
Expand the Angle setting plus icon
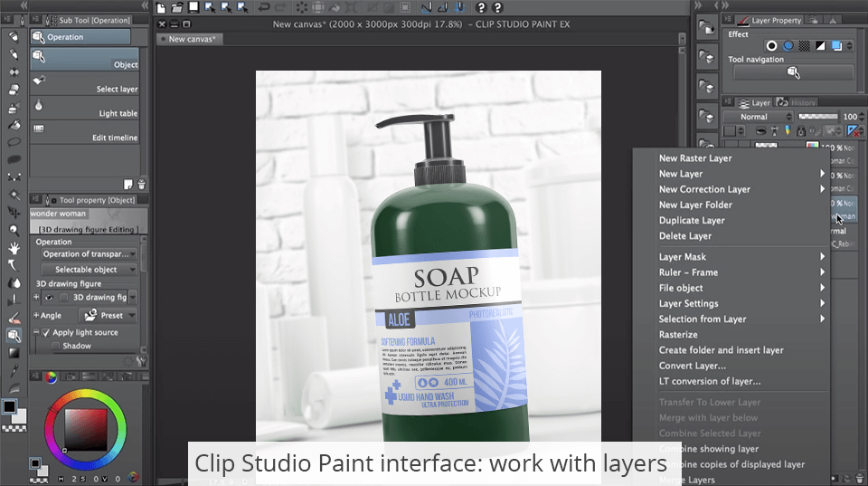tap(36, 315)
